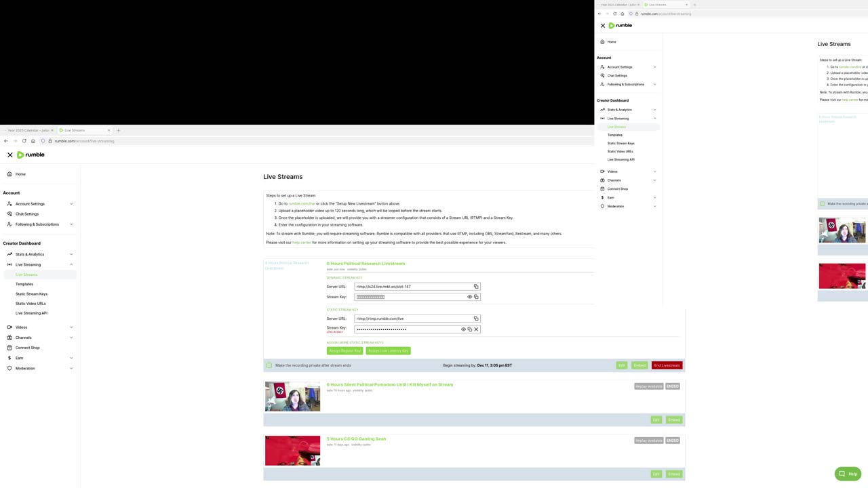Open rumble.com/live link in setup steps
Image resolution: width=868 pixels, height=488 pixels.
302,203
